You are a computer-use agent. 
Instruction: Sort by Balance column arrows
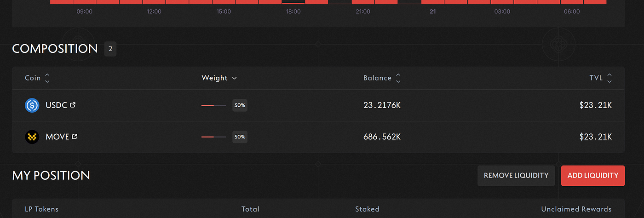click(398, 78)
